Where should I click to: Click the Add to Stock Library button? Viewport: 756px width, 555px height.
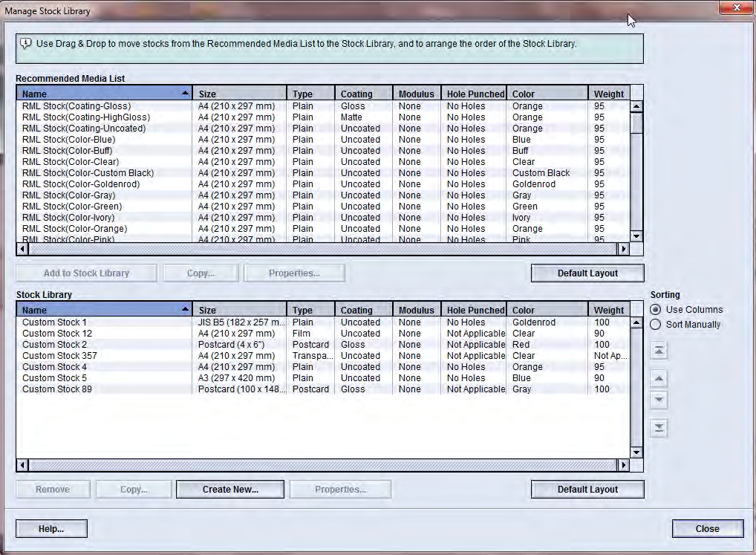pyautogui.click(x=86, y=273)
